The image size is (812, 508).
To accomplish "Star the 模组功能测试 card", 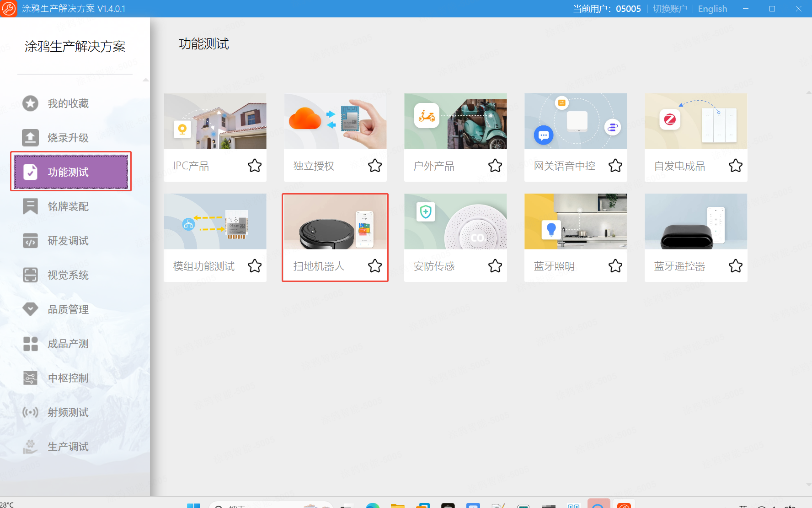I will click(x=255, y=265).
